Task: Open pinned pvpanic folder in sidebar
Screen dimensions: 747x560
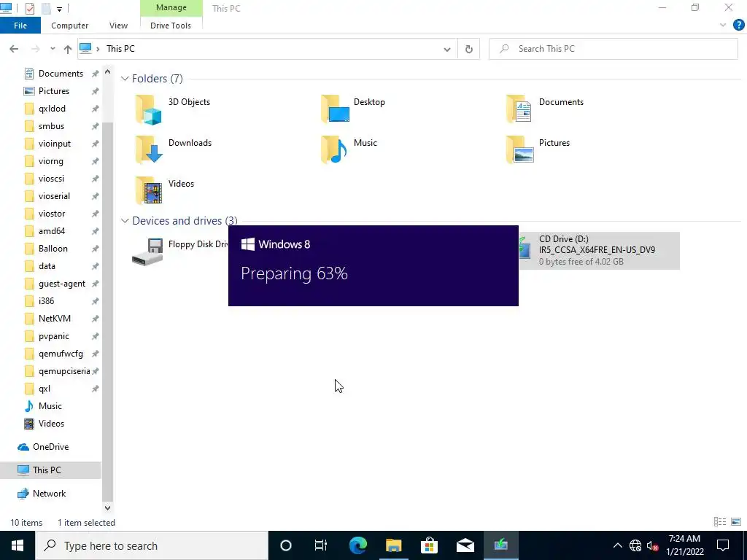Action: coord(53,335)
